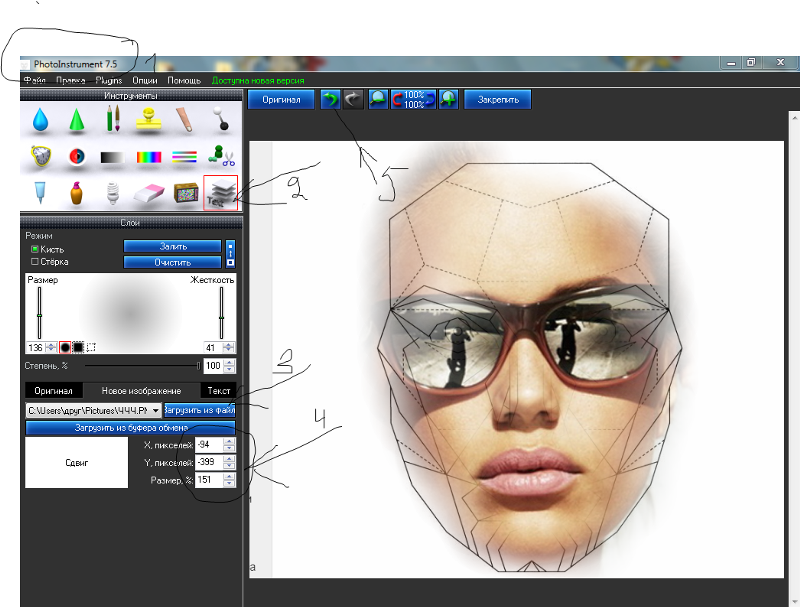Open the Файл menu
Screen dimensions: 800x607
tap(34, 80)
